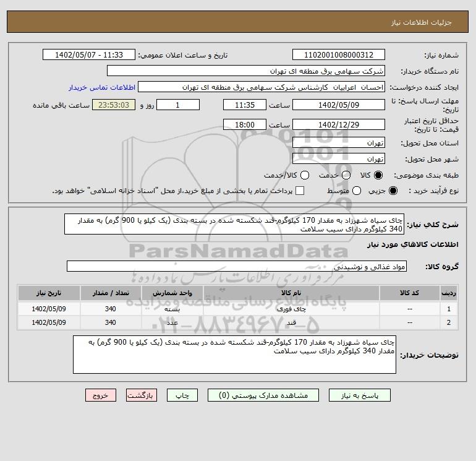Click the توضیحات خریدار text area

pyautogui.click(x=235, y=355)
